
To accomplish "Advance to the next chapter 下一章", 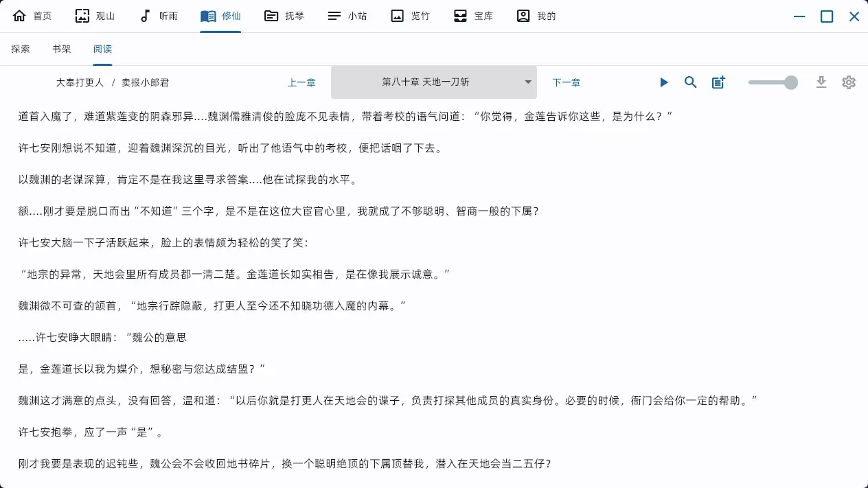I will 566,82.
